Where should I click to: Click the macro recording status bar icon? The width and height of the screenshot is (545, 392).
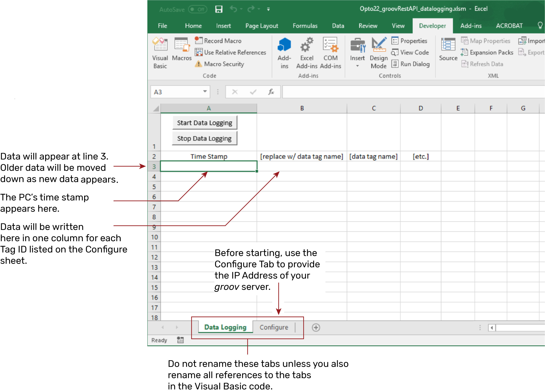coord(180,340)
